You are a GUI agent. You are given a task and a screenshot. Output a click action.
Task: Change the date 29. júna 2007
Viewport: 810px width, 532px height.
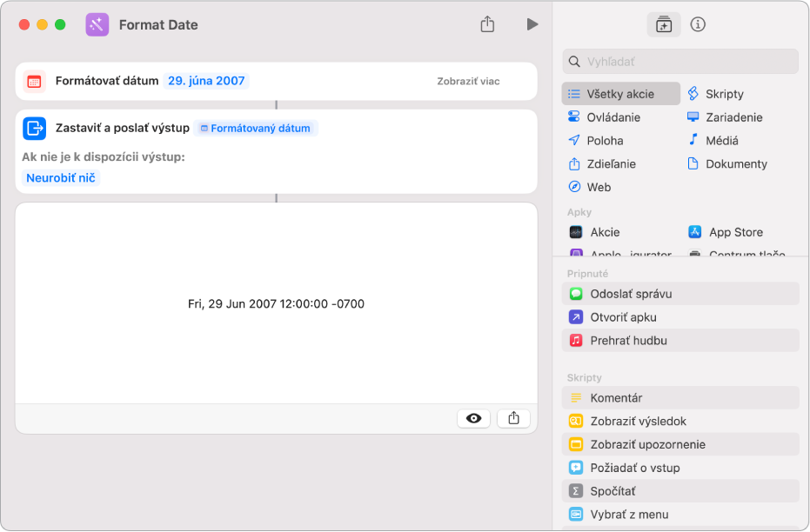pyautogui.click(x=206, y=81)
